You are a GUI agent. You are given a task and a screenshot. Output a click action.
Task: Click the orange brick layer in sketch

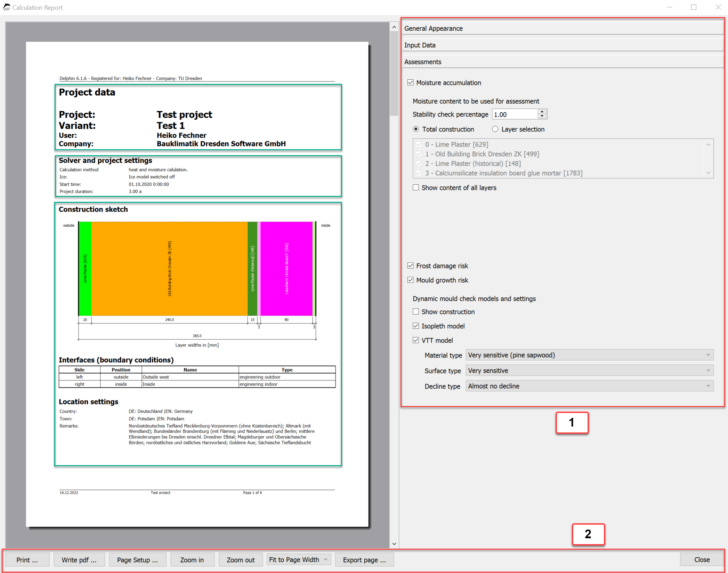pyautogui.click(x=170, y=269)
